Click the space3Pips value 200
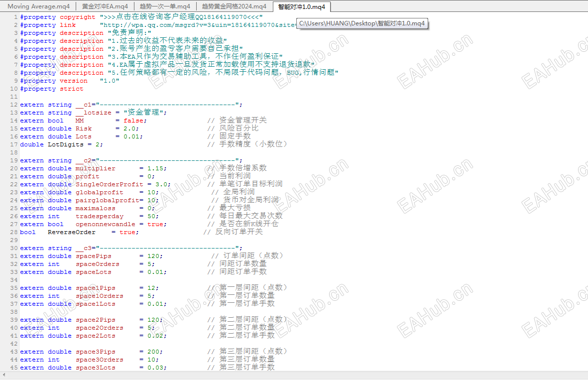The image size is (588, 380). click(x=154, y=352)
